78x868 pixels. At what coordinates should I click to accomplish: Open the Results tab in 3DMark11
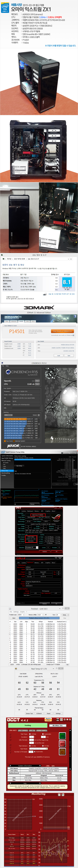pos(21,321)
